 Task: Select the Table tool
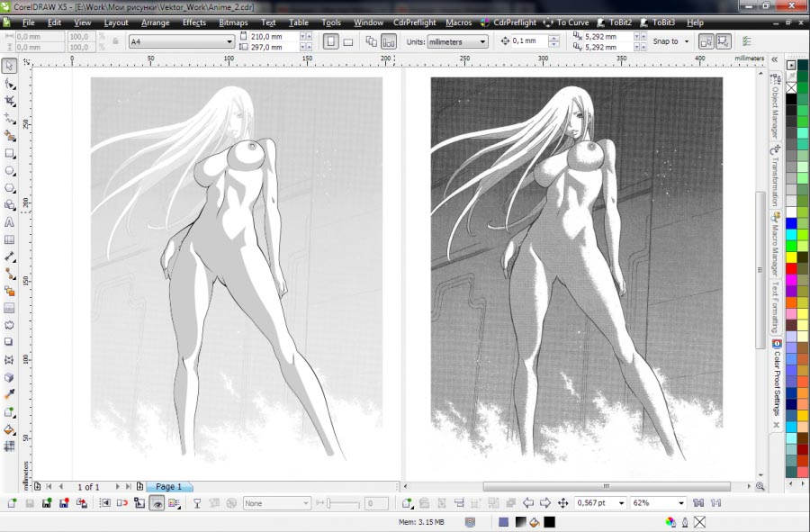9,239
